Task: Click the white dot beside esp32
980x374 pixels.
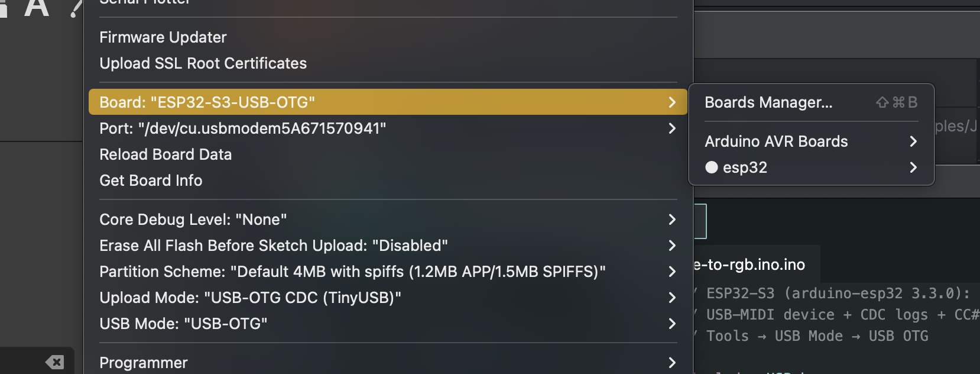Action: click(x=712, y=167)
